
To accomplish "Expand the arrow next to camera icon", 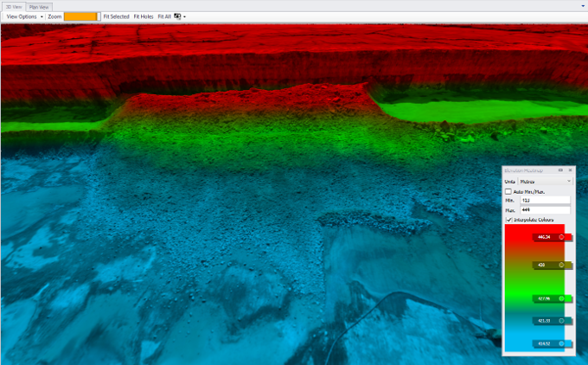I will click(x=184, y=17).
